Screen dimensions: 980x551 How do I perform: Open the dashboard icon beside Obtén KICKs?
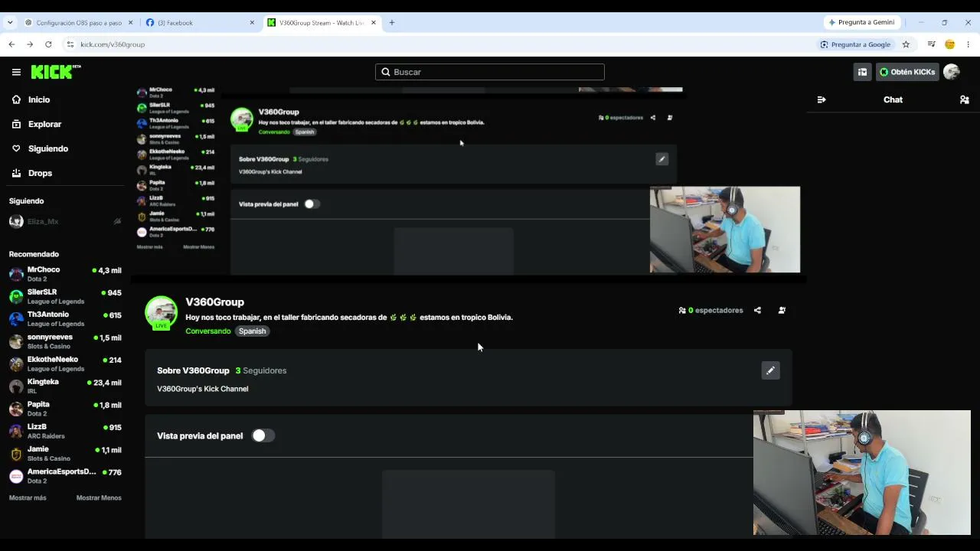tap(862, 72)
